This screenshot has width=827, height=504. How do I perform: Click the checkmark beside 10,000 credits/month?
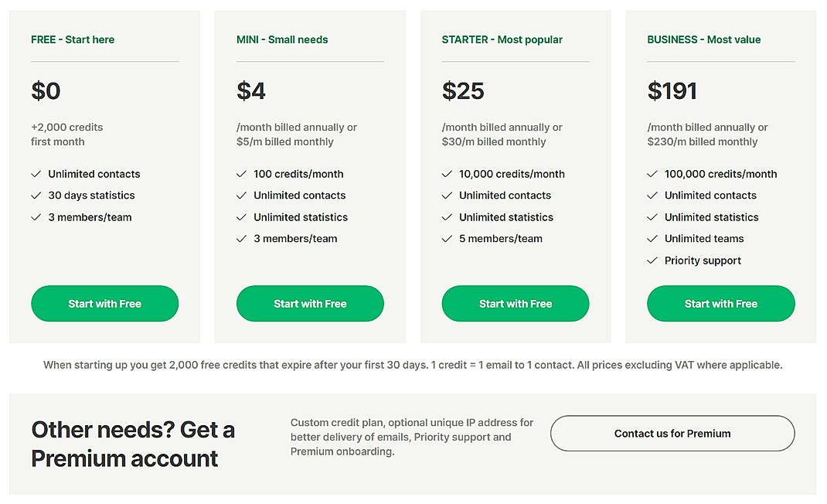click(x=447, y=174)
